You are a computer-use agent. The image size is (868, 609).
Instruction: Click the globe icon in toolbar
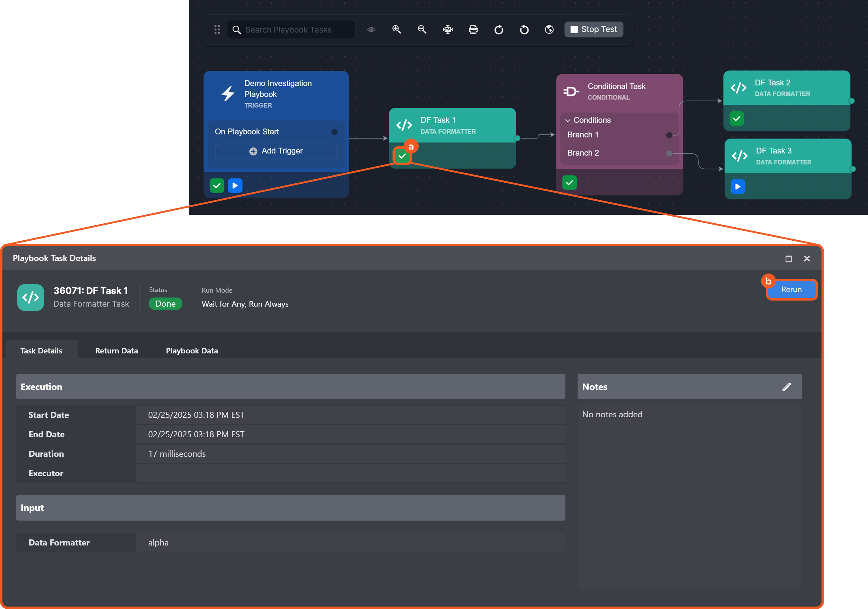tap(549, 29)
